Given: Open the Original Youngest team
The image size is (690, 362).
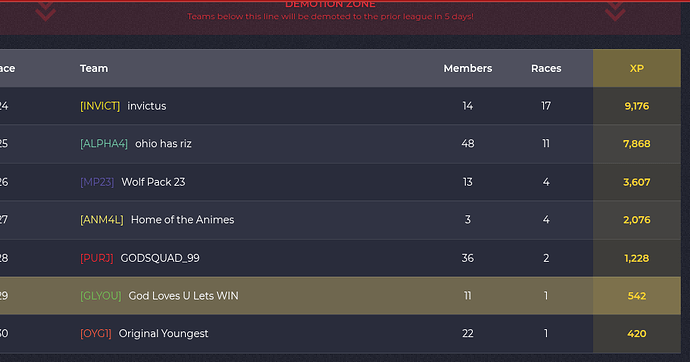Looking at the screenshot, I should click(x=163, y=333).
